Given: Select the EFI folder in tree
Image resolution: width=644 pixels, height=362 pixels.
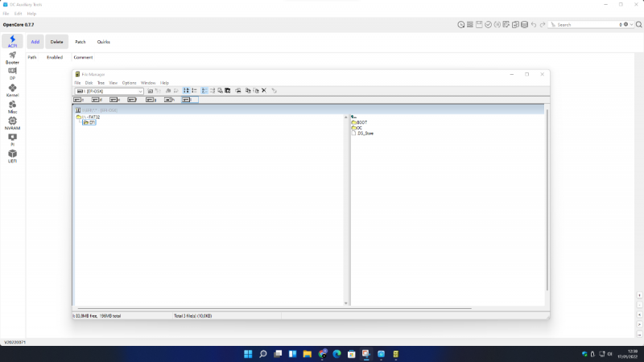Looking at the screenshot, I should click(89, 122).
